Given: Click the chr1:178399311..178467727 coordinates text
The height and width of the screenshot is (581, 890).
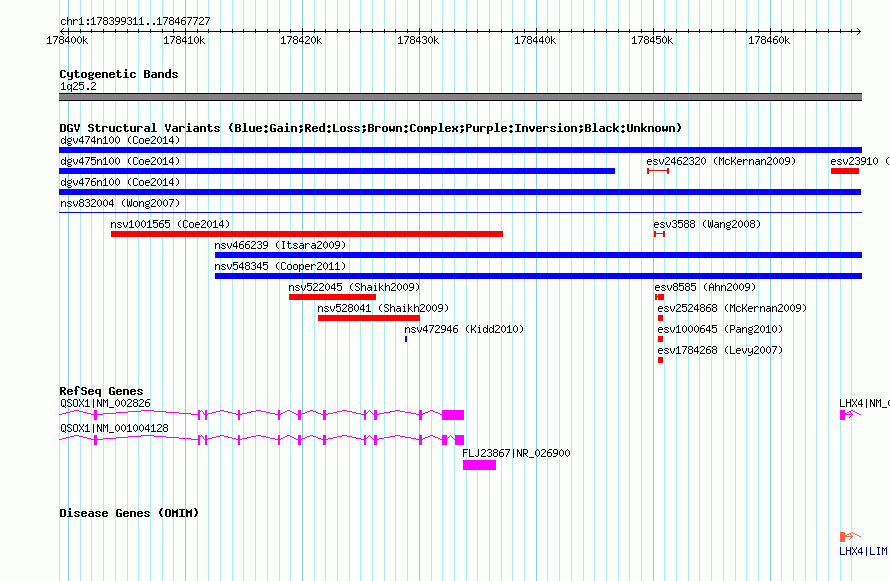Looking at the screenshot, I should 135,22.
